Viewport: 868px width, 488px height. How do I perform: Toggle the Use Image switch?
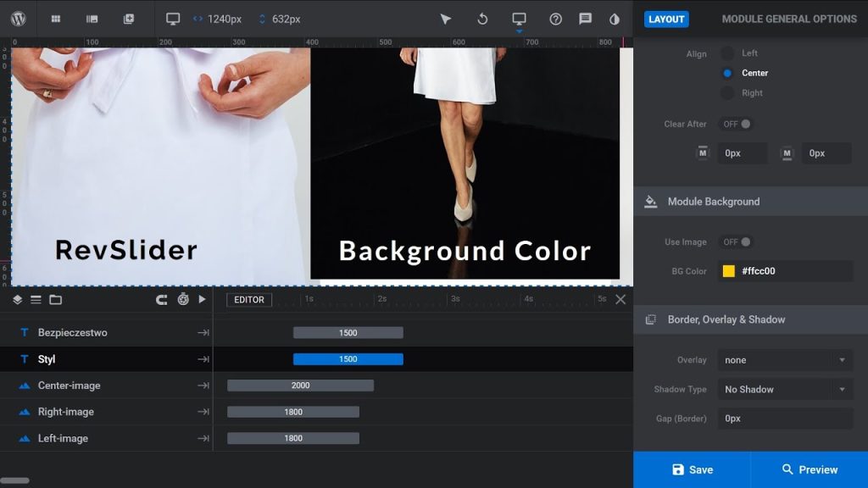coord(737,241)
